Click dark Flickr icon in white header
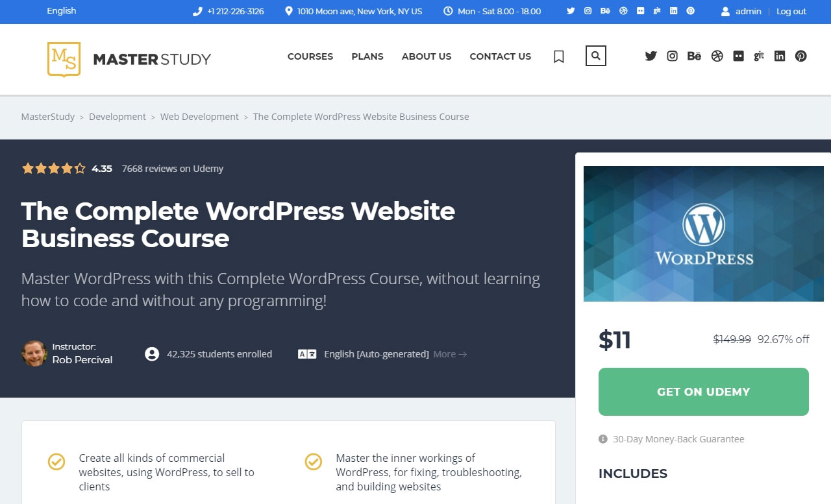Image resolution: width=831 pixels, height=504 pixels. tap(738, 56)
